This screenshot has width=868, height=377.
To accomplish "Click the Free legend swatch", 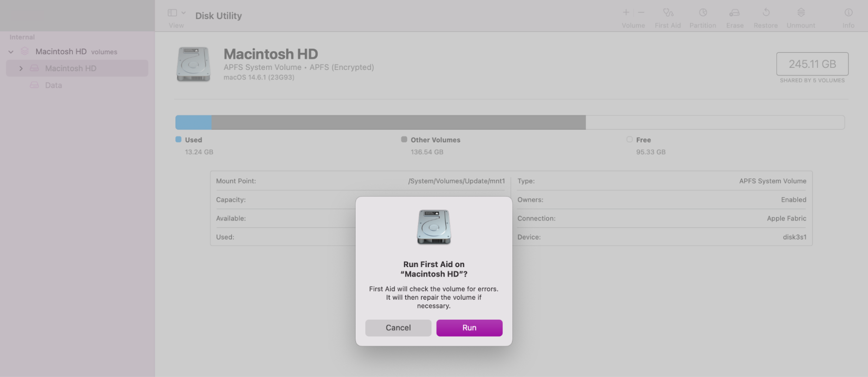I will [629, 139].
